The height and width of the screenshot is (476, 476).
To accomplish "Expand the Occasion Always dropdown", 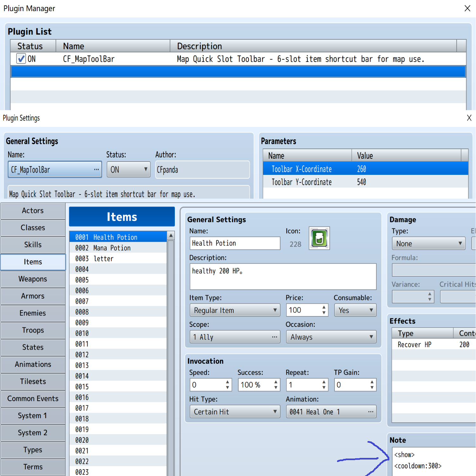I will pos(331,337).
